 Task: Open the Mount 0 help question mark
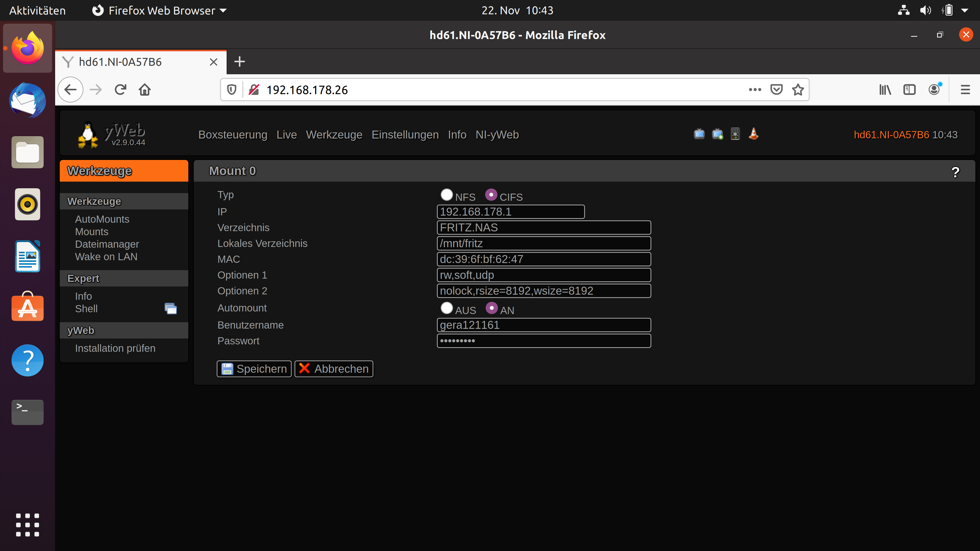pos(955,172)
